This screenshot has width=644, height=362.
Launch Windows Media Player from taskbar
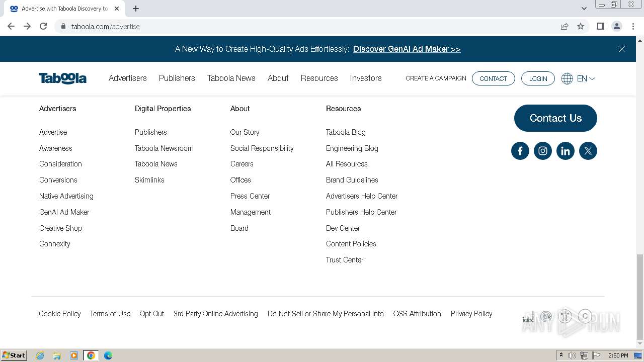[74, 355]
